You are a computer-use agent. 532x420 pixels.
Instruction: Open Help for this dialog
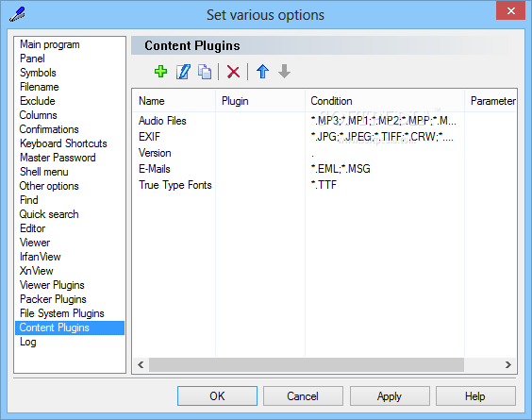[x=475, y=395]
